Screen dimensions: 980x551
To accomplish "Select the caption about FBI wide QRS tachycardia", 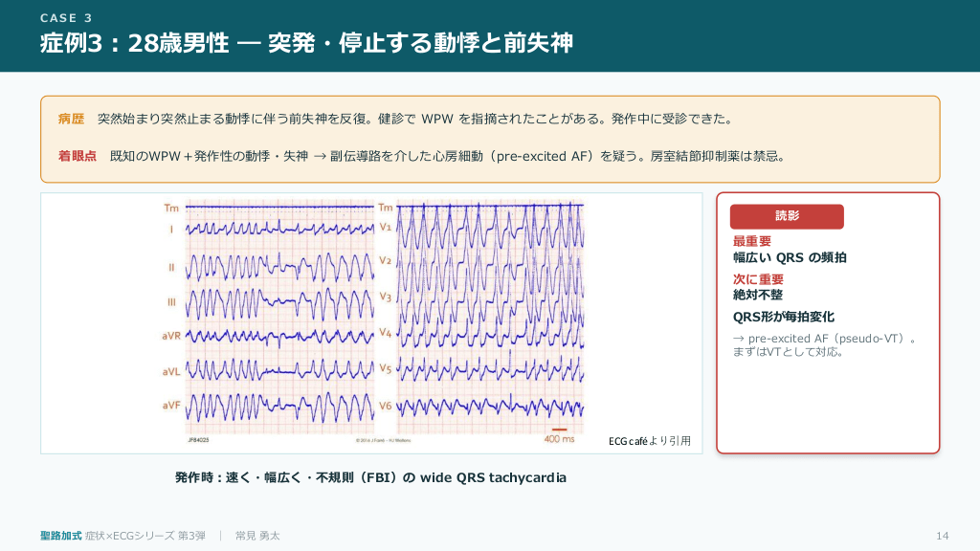I will tap(370, 478).
